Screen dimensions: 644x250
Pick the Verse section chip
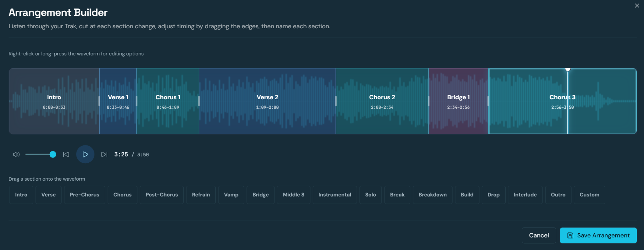[48, 195]
